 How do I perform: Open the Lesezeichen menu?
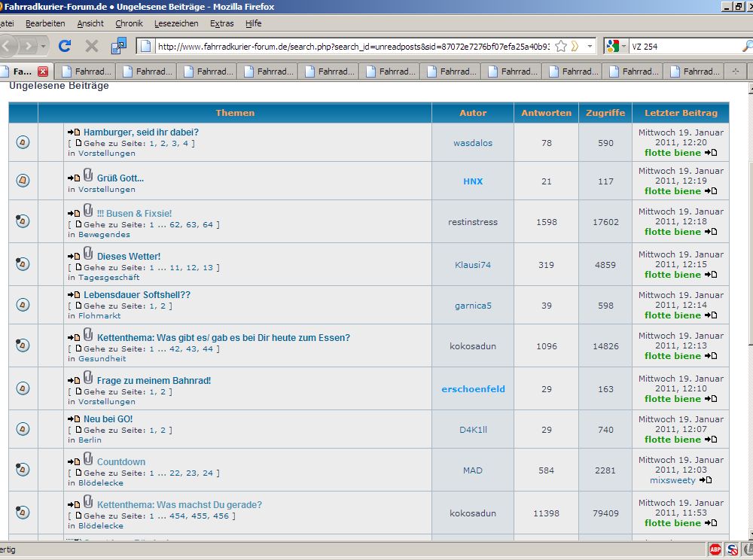(176, 23)
